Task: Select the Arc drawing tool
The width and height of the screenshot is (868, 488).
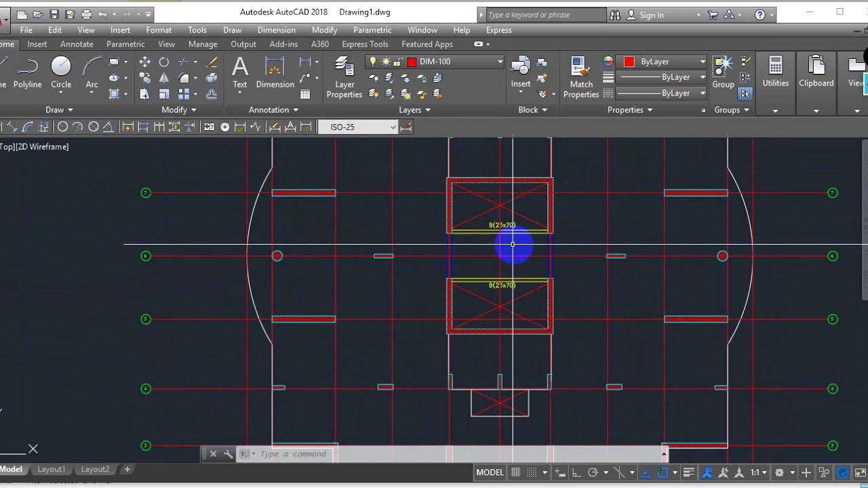Action: [92, 73]
